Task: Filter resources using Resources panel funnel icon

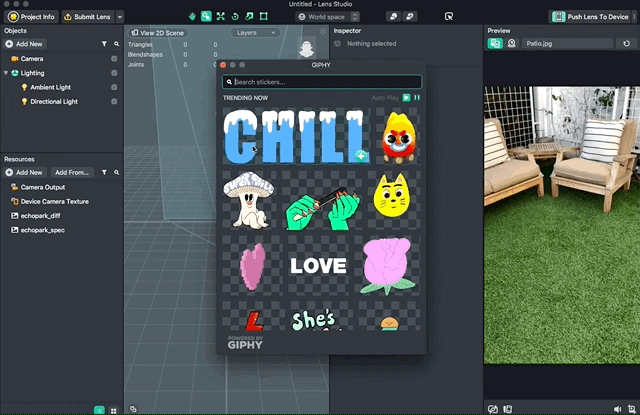Action: (104, 172)
